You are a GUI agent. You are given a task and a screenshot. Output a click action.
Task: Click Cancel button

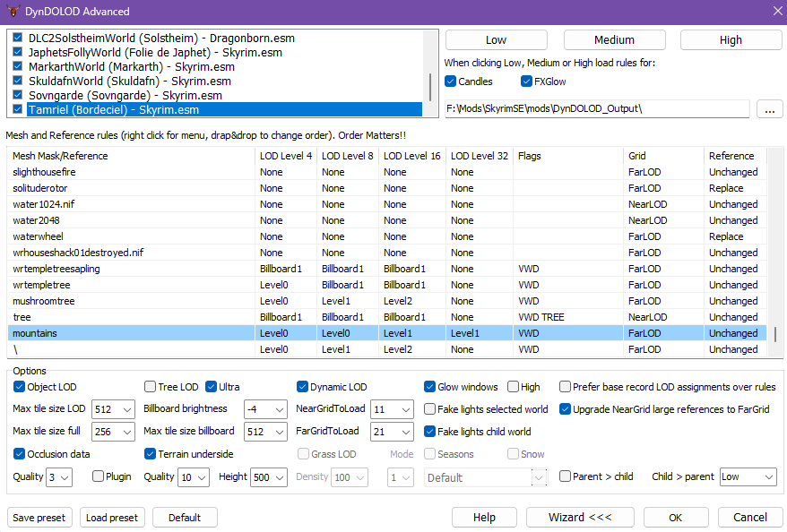click(x=750, y=517)
